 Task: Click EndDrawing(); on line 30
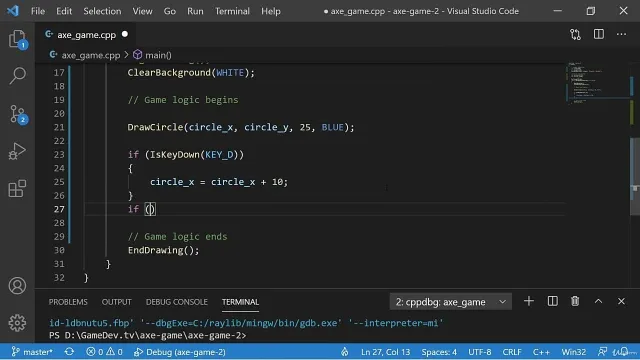point(163,250)
